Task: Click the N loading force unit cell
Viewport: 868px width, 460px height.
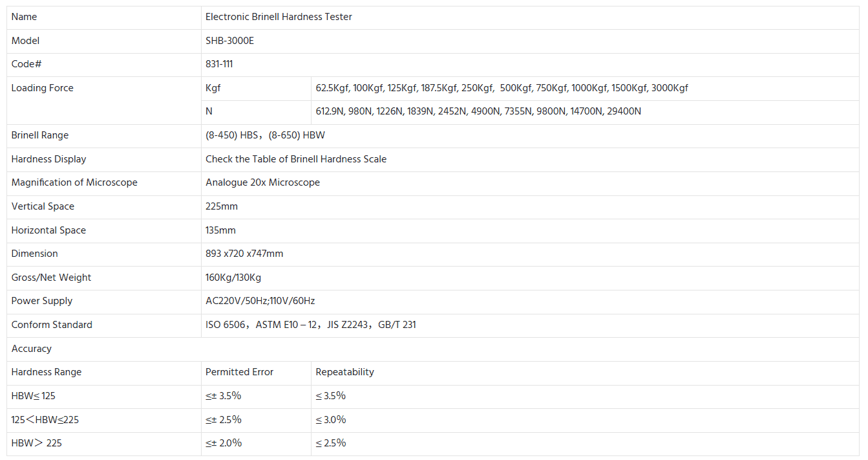Action: 209,111
